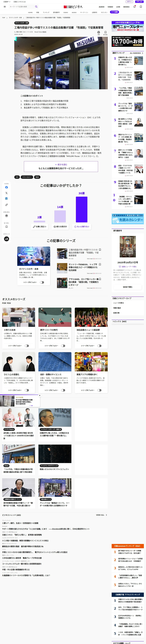Click the タブを編集 button
Image resolution: width=146 pixels, height=644 pixels.
tap(115, 12)
